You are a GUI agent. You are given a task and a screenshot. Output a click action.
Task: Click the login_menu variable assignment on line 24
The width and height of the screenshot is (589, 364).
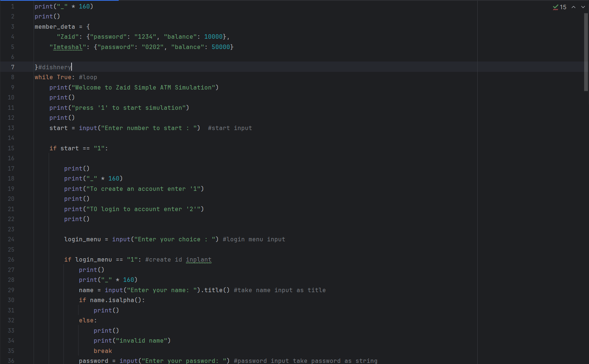[82, 239]
